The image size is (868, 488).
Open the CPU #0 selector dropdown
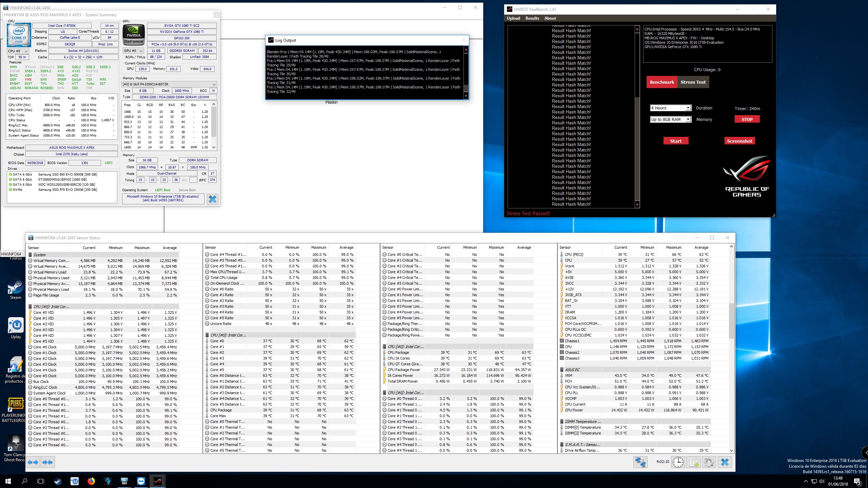pos(18,51)
